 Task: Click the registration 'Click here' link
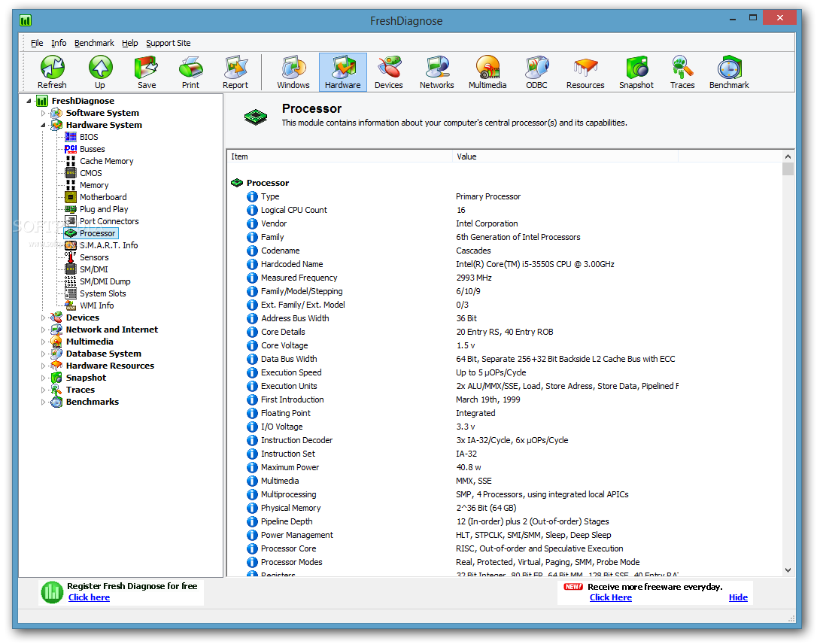[89, 597]
